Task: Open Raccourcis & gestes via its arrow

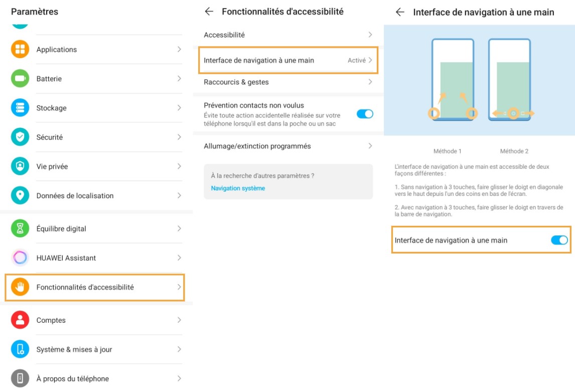Action: (x=370, y=80)
